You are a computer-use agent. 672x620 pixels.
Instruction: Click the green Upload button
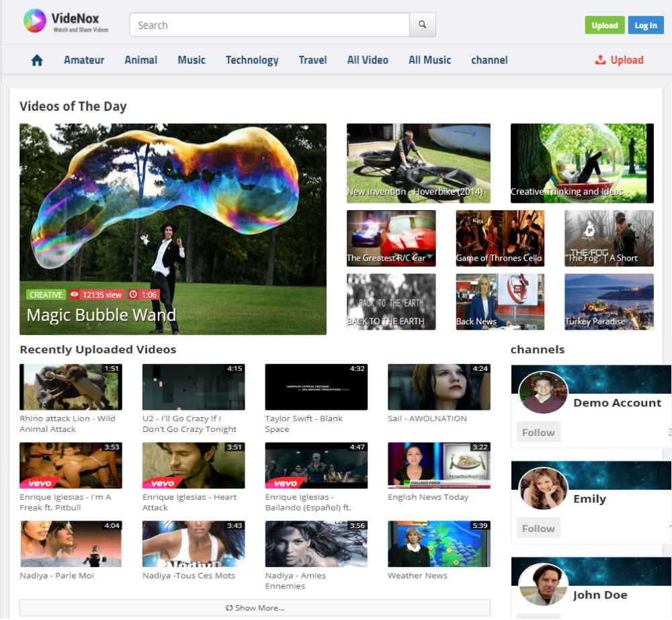[x=605, y=26]
